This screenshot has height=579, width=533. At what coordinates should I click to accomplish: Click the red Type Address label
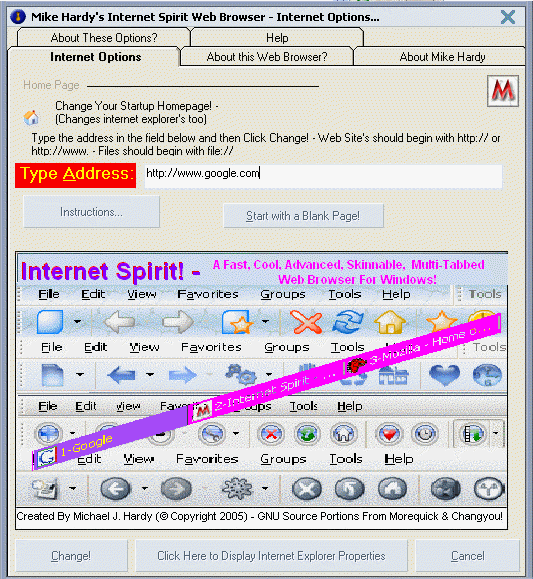(x=76, y=175)
